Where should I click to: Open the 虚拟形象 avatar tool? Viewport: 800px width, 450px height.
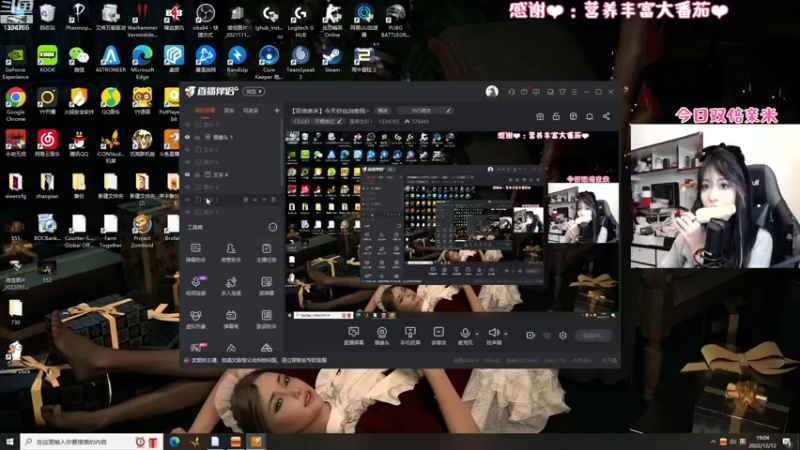pos(195,319)
